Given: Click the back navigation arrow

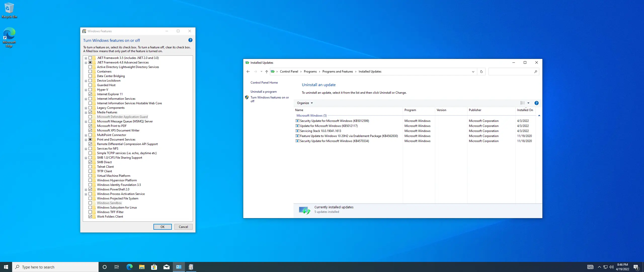Looking at the screenshot, I should pos(248,72).
